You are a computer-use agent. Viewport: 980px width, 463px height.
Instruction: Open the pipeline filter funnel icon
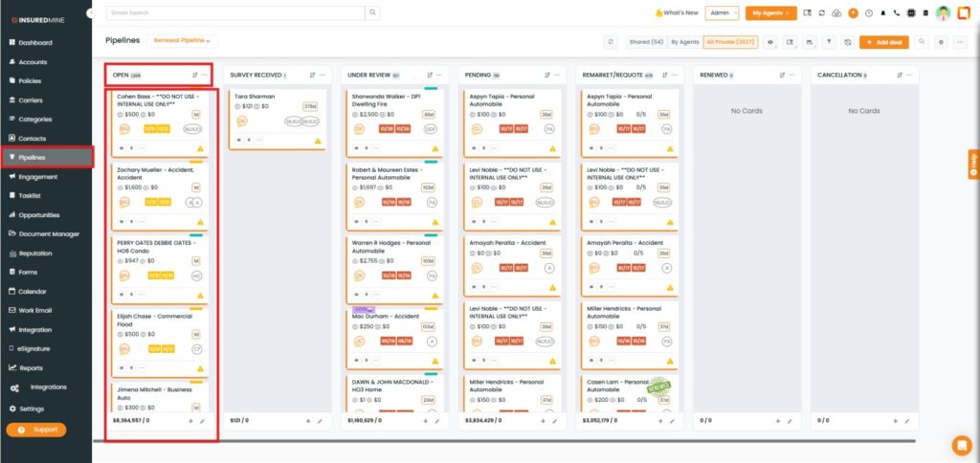[830, 42]
